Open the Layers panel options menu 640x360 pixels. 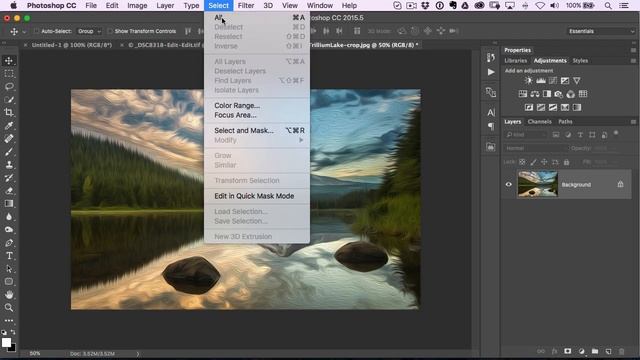click(x=633, y=122)
